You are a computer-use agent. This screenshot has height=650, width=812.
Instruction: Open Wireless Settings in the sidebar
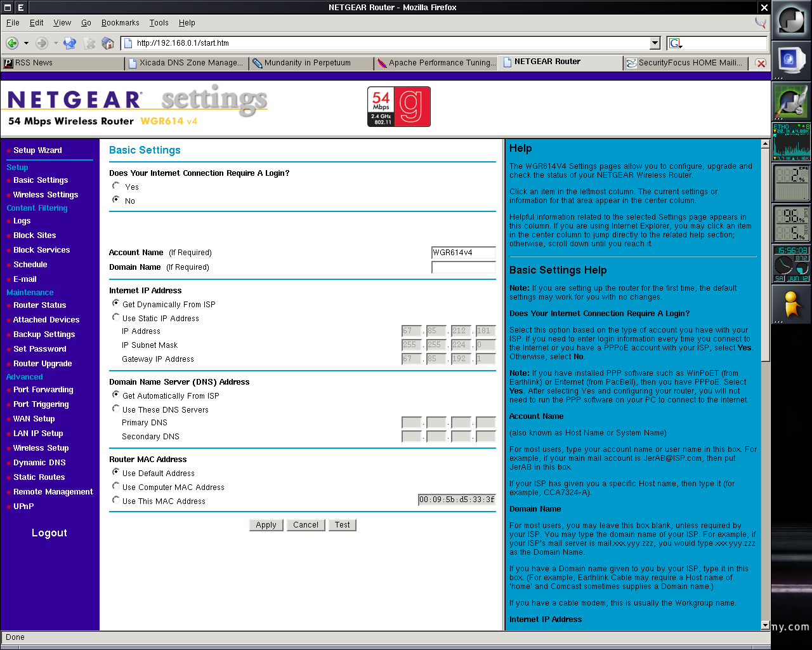coord(46,195)
